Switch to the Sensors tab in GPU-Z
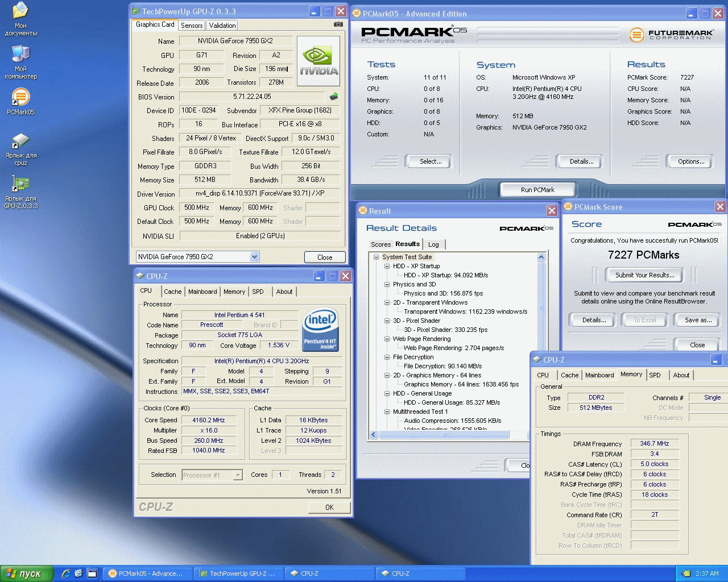 coord(192,26)
